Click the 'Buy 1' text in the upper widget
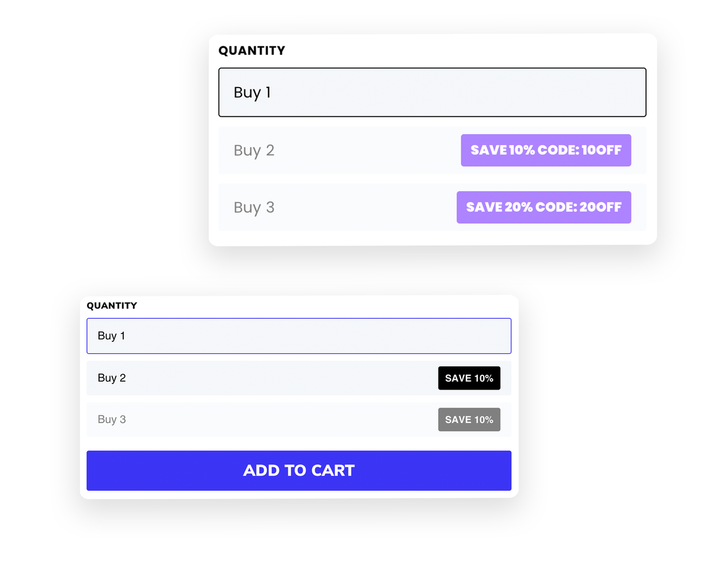This screenshot has width=715, height=588. 252,92
